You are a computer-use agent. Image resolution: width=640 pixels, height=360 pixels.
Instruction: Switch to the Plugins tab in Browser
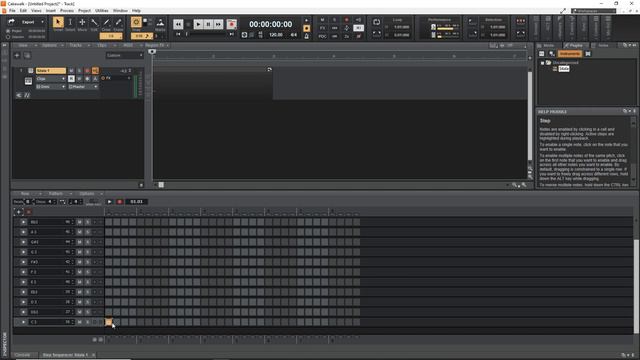(576, 45)
